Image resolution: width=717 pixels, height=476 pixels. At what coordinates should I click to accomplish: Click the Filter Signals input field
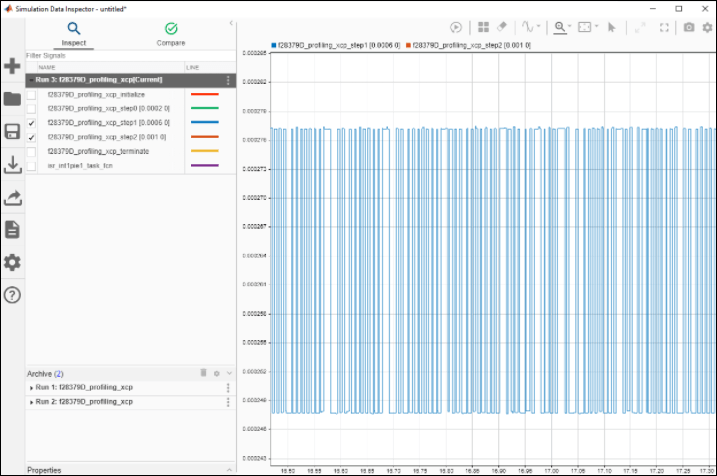(120, 56)
